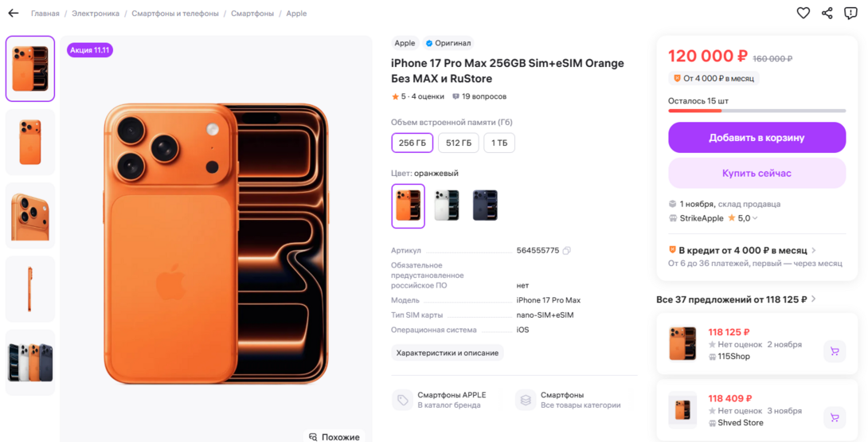This screenshot has width=868, height=442.
Task: Switch storage to 1 ТБ
Action: tap(499, 143)
